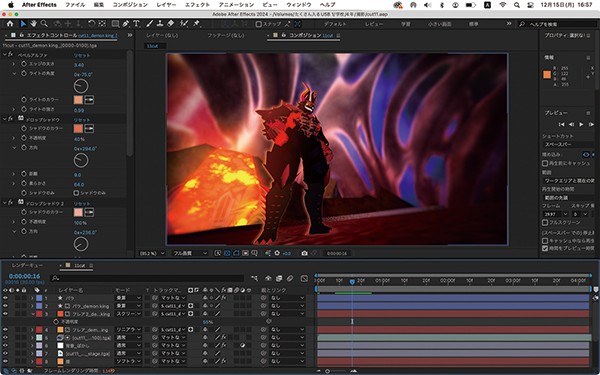600x375 pixels.
Task: Toggle the シャドウのみ checkbox
Action: point(76,193)
